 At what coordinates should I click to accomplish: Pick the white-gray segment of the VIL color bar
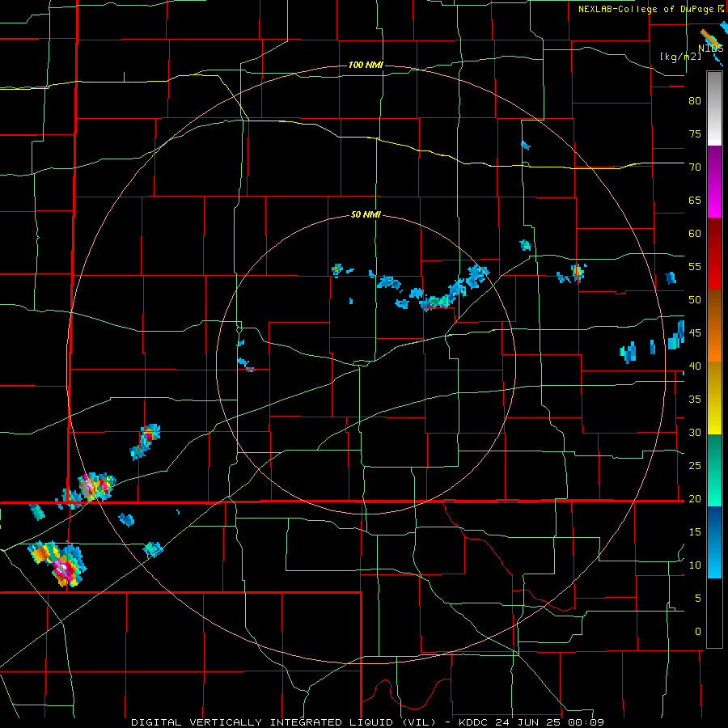click(714, 108)
